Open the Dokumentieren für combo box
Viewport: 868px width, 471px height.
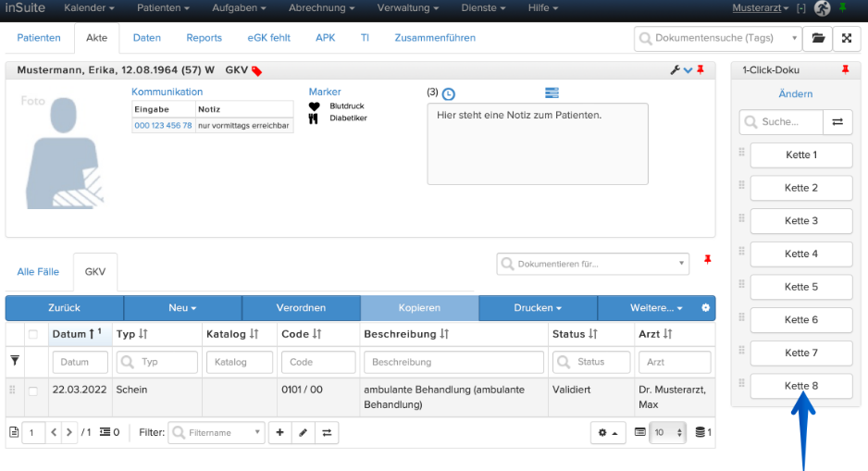[x=593, y=264]
